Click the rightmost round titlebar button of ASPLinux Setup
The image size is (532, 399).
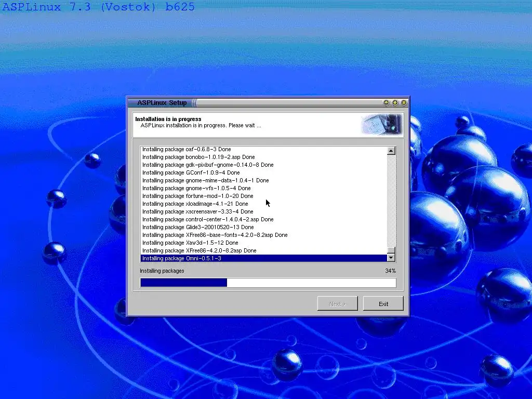(x=404, y=102)
